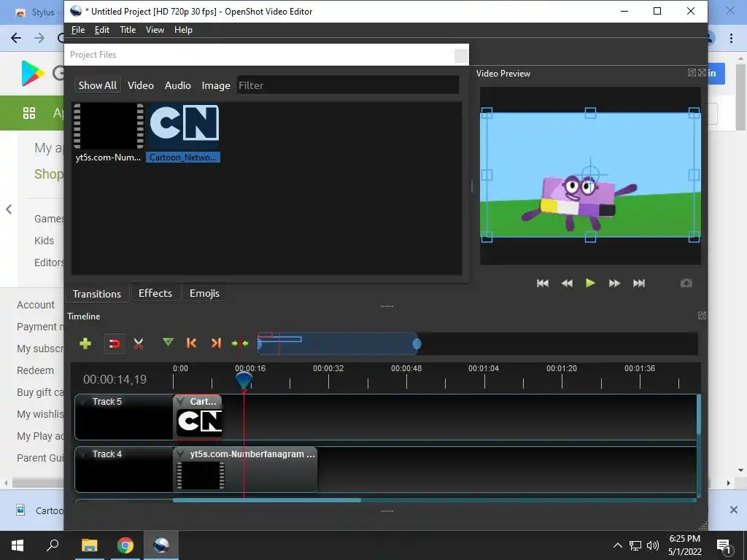Image resolution: width=747 pixels, height=560 pixels.
Task: Select the yt5s.com-Num... video file thumbnail
Action: click(x=108, y=127)
